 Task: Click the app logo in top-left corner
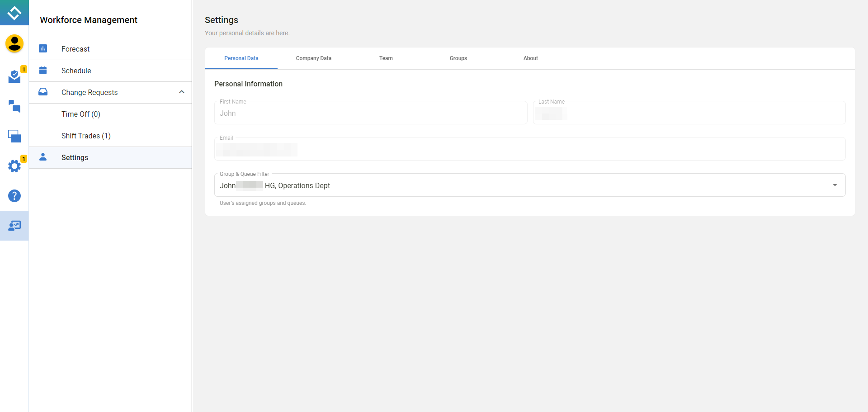coord(14,13)
